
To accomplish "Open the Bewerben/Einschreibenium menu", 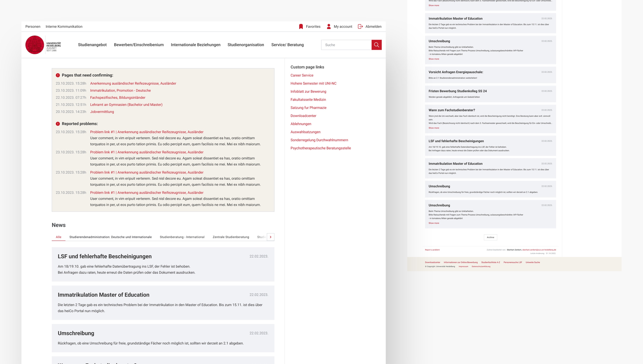I will click(139, 45).
